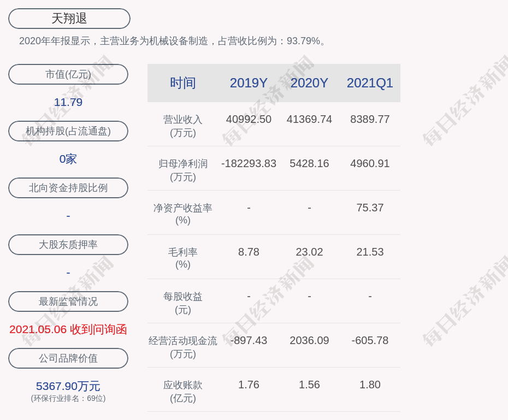The height and width of the screenshot is (420, 508).
Task: Click the 5367.90万元 brand value figure
Action: [68, 386]
